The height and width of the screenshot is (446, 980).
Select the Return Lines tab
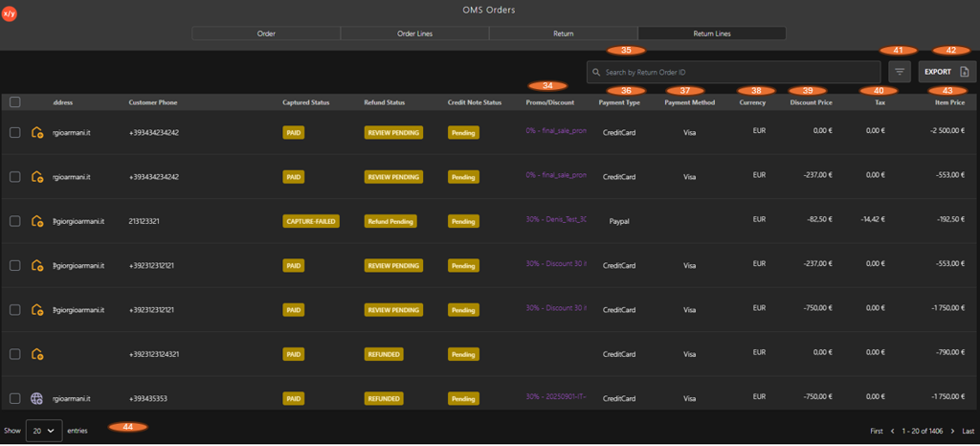pyautogui.click(x=712, y=33)
